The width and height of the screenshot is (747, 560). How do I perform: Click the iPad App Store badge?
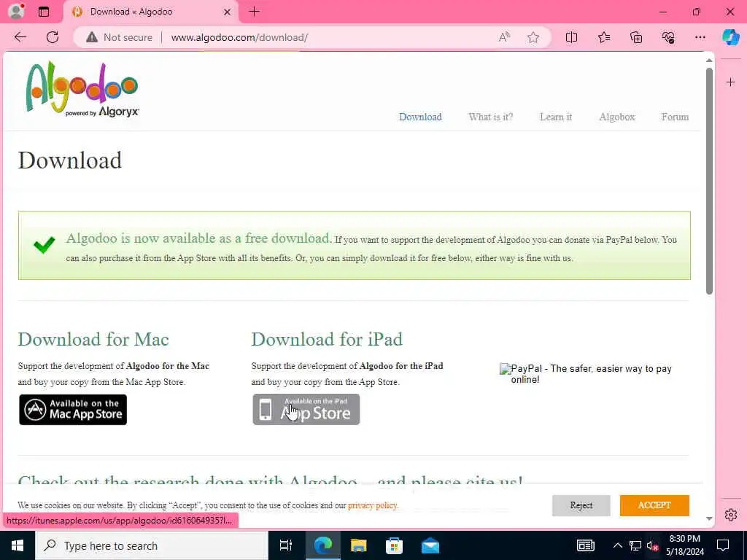click(x=306, y=410)
